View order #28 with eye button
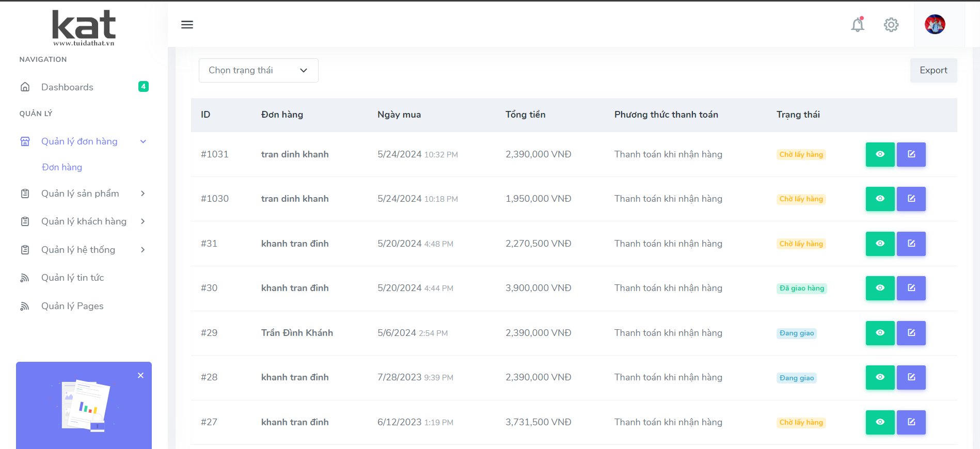The width and height of the screenshot is (980, 449). [x=880, y=377]
